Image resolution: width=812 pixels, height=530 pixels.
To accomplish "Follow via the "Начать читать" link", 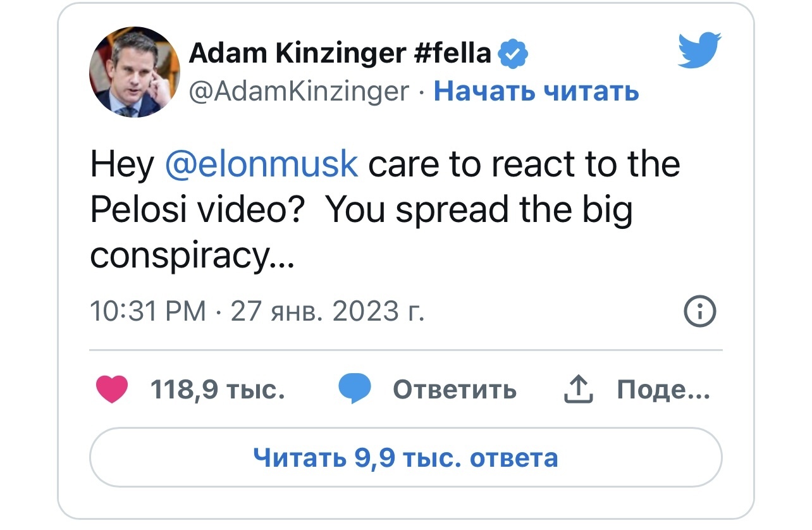I will click(536, 92).
